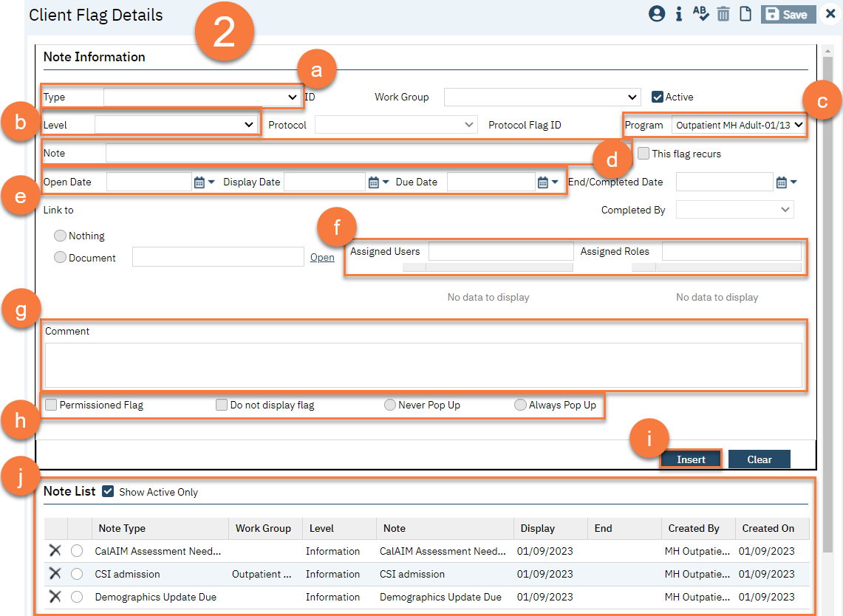Uncheck the Active checkbox
The width and height of the screenshot is (843, 616).
[x=657, y=97]
